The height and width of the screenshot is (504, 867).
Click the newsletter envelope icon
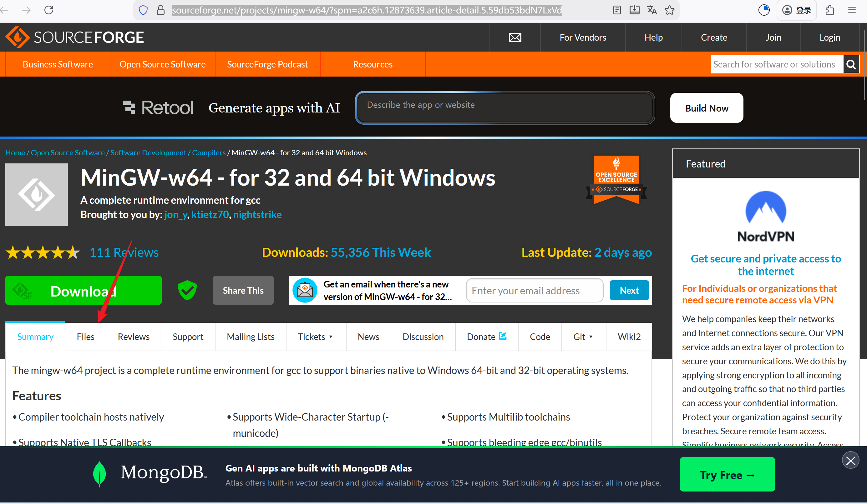305,290
